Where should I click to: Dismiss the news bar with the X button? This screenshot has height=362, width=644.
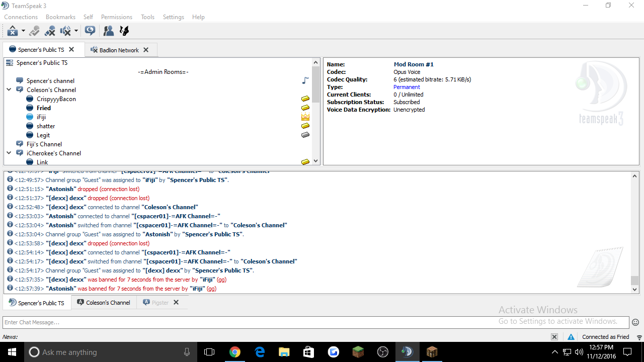pyautogui.click(x=554, y=337)
